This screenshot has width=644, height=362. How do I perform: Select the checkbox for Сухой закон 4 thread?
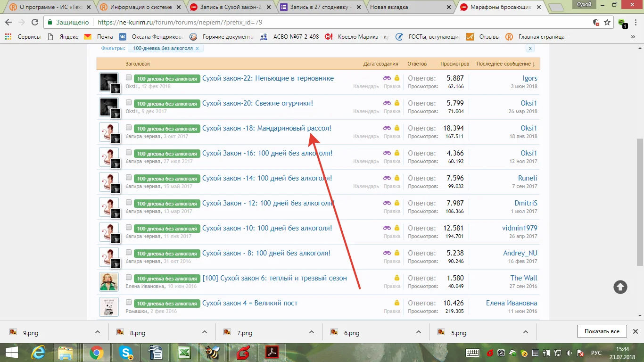tap(129, 302)
